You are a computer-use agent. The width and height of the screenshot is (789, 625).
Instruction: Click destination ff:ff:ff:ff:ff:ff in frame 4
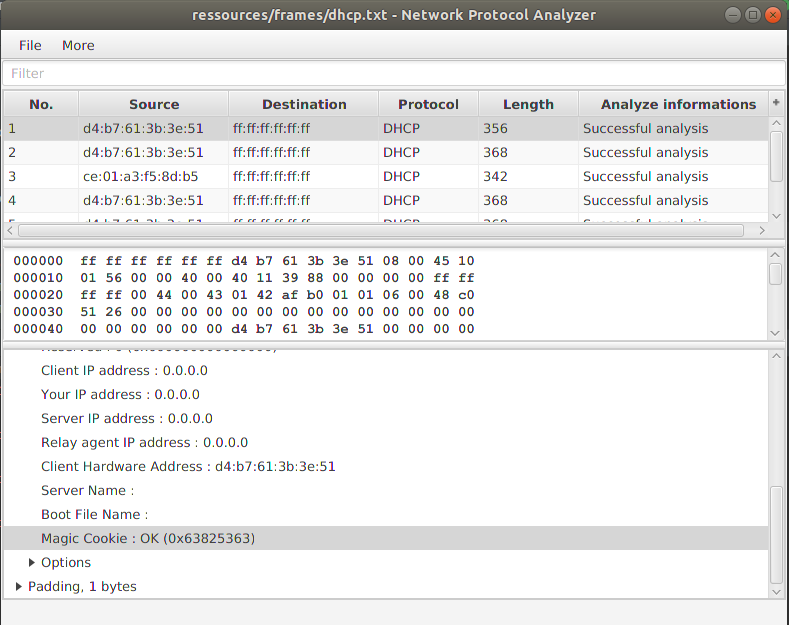click(304, 201)
